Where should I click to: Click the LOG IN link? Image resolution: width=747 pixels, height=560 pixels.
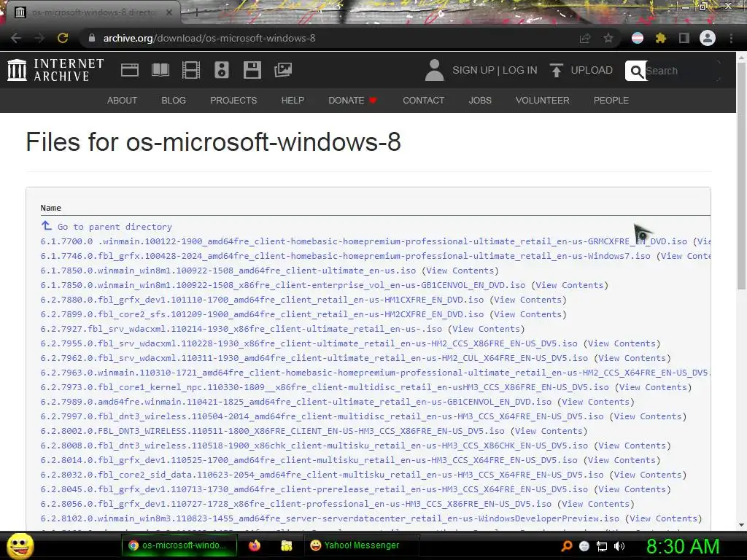pos(519,70)
